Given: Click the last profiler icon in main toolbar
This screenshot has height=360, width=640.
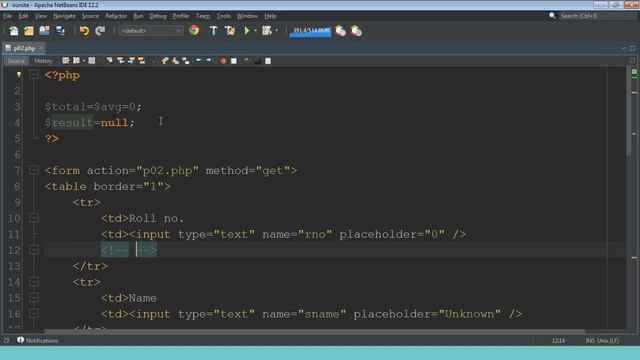Looking at the screenshot, I should 356,31.
